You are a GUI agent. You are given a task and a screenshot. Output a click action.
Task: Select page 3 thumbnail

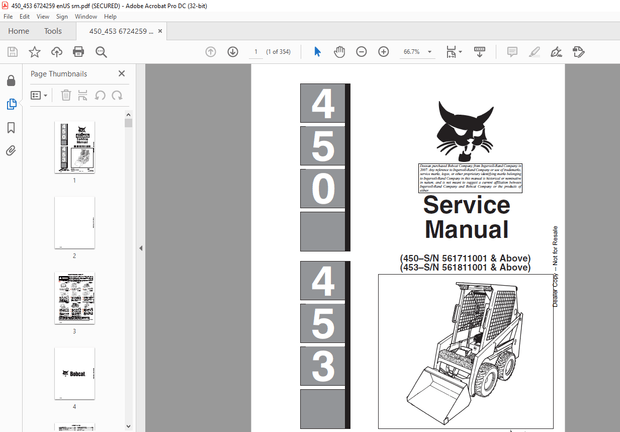click(x=74, y=298)
